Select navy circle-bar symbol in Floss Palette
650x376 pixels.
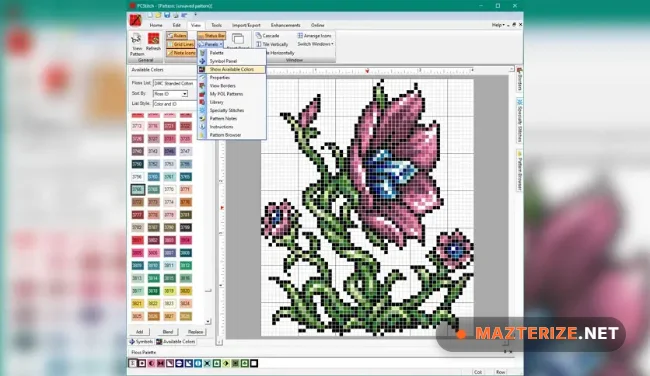[179, 363]
